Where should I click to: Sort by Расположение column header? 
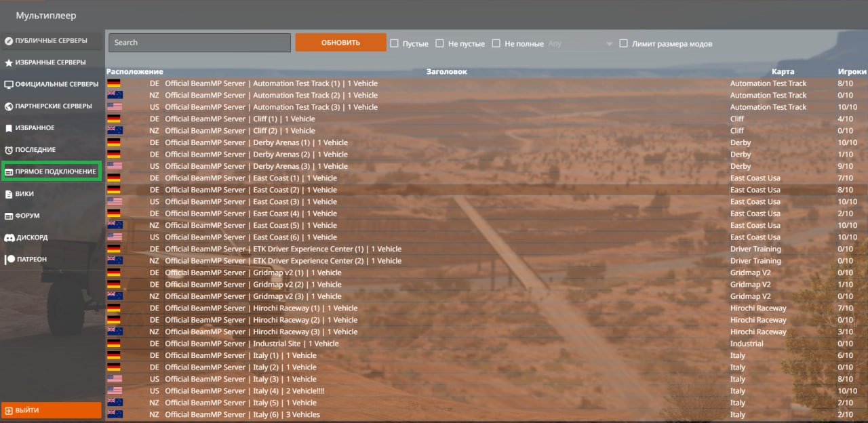[135, 72]
